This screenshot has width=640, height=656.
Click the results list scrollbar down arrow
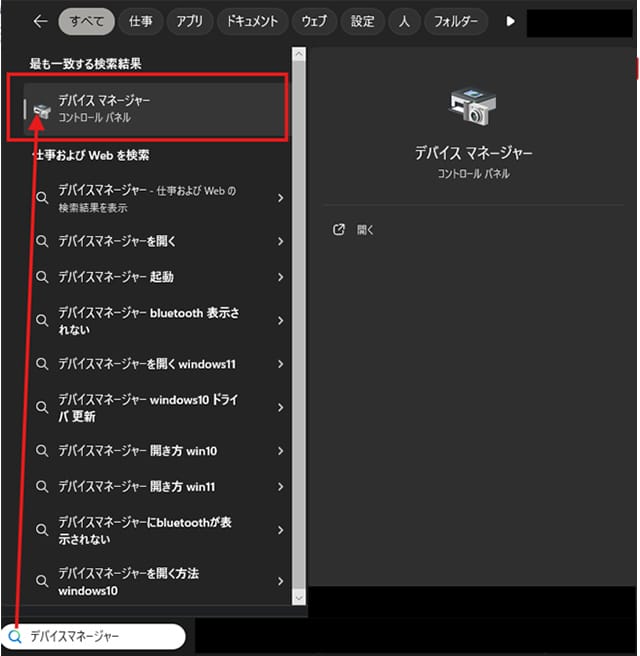click(299, 598)
